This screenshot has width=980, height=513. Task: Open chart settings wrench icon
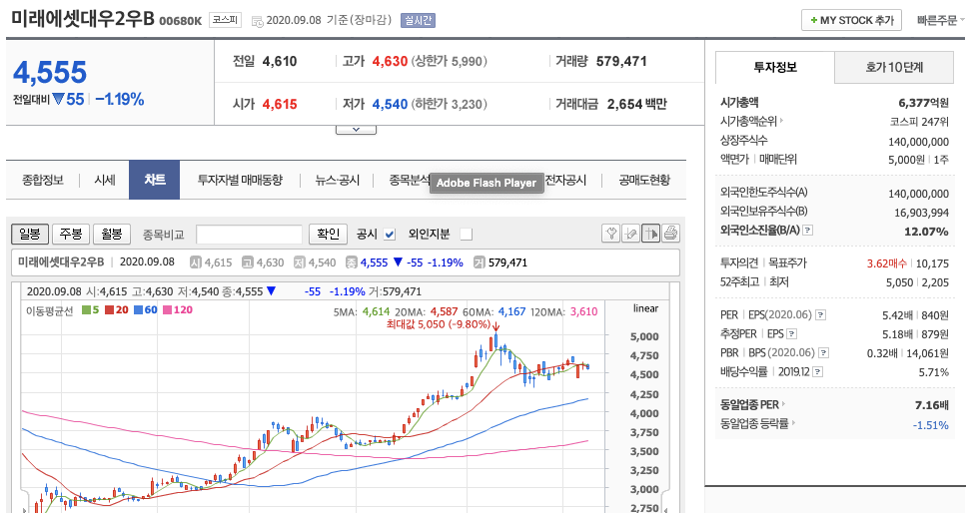coord(610,234)
